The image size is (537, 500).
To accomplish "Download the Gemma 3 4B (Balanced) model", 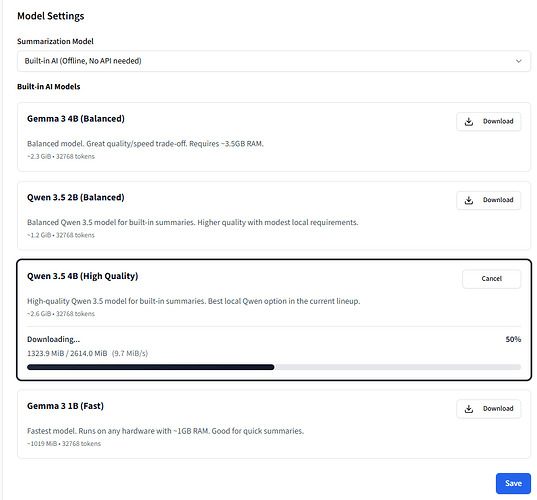I will (x=488, y=121).
